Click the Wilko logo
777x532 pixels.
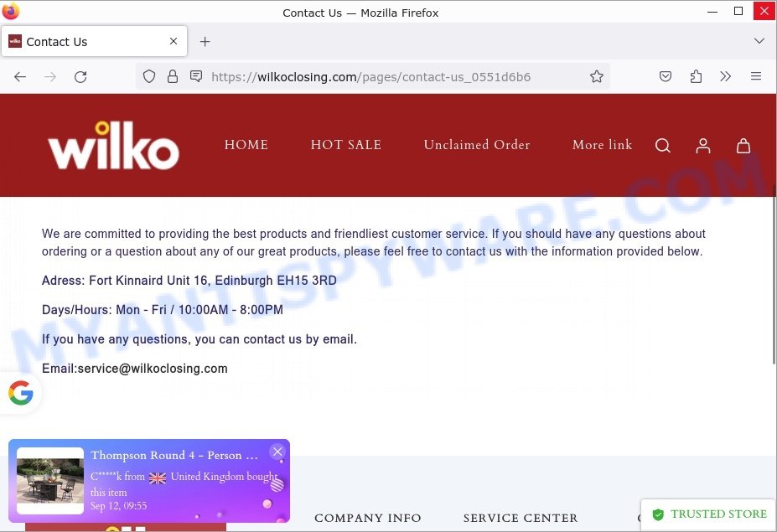(113, 146)
